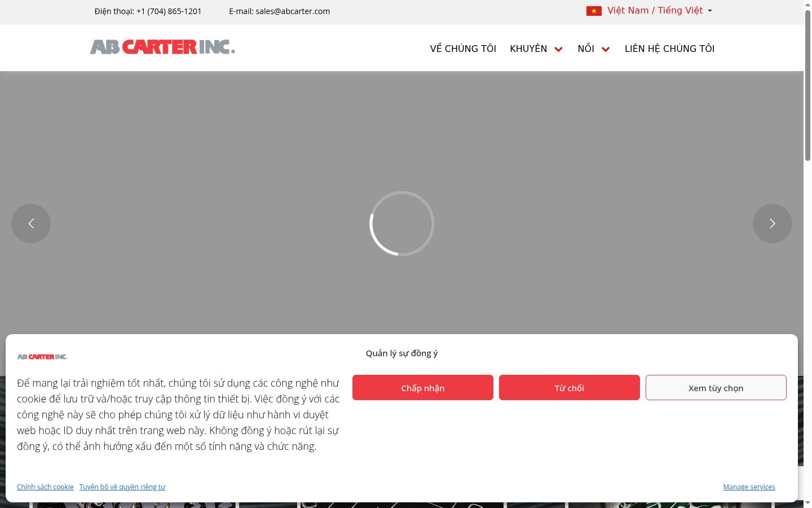Click the Từ chối button

point(570,388)
